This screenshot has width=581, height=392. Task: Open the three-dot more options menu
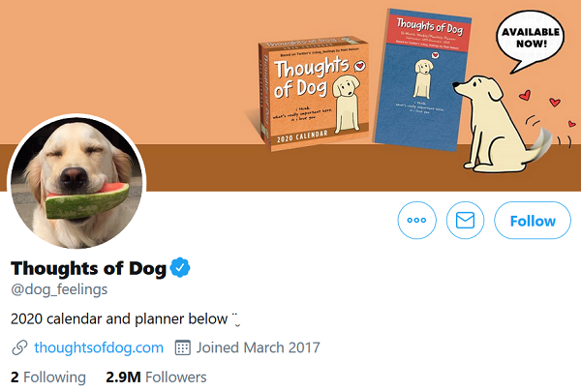[x=417, y=221]
